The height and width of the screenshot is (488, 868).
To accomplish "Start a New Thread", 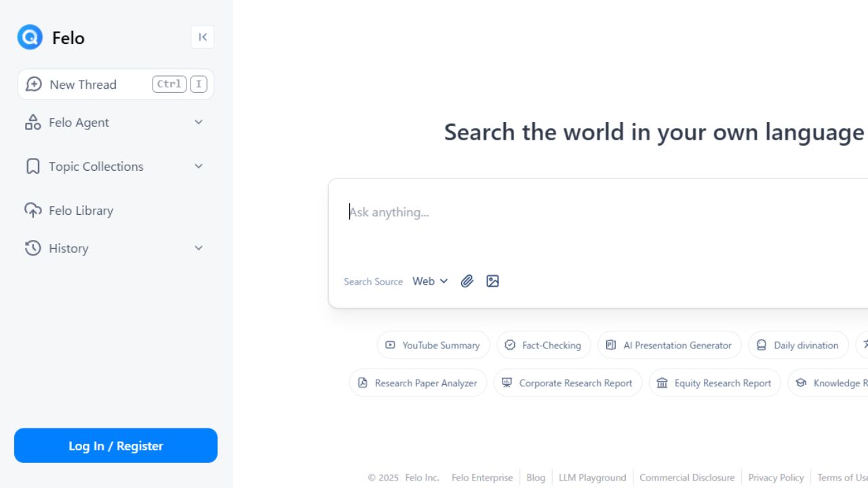I will click(x=115, y=84).
